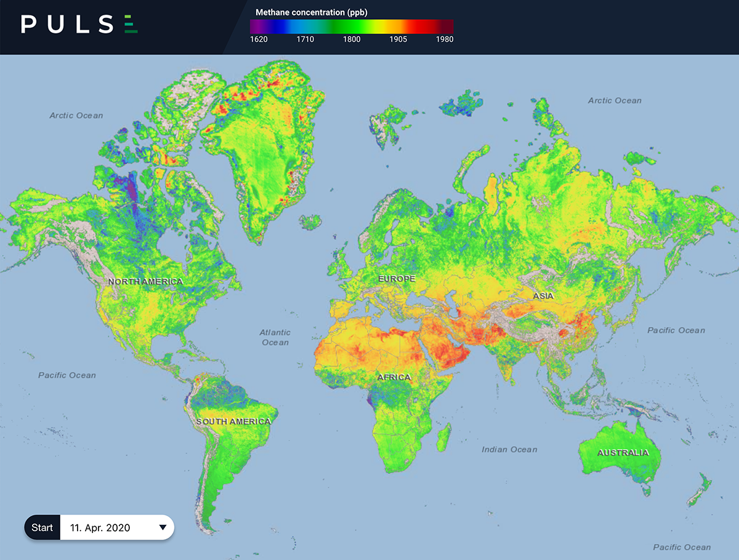Click the 1620 legend value
The width and height of the screenshot is (739, 560).
(x=259, y=39)
